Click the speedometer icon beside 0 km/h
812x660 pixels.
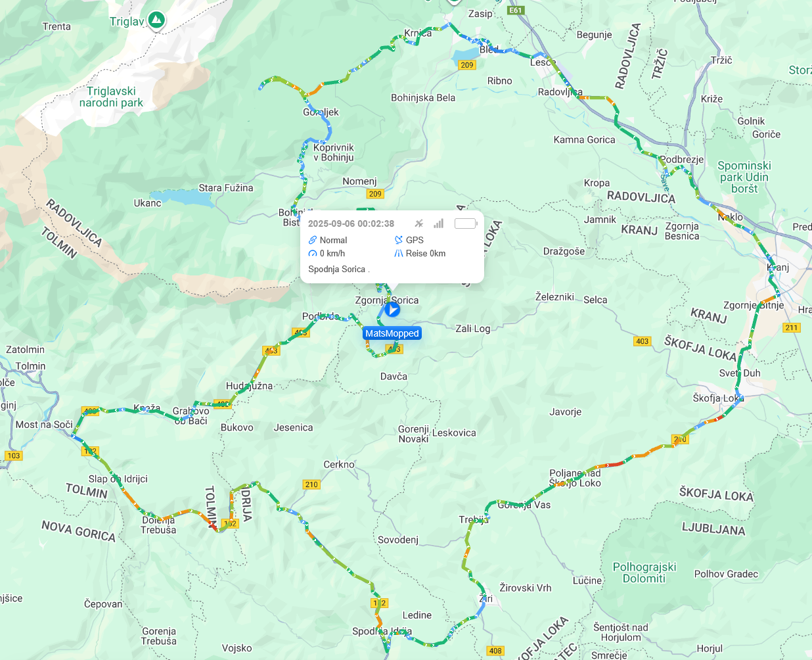point(313,253)
